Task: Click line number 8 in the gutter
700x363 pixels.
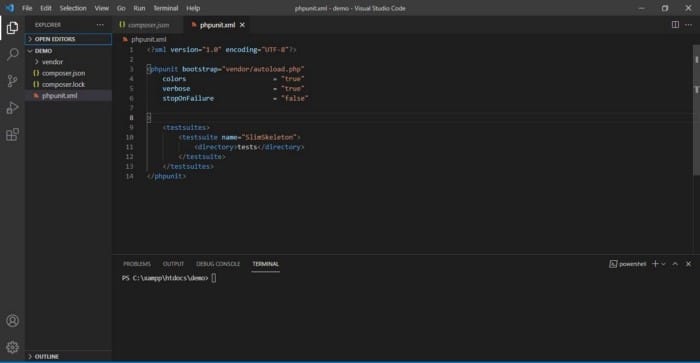Action: point(131,117)
